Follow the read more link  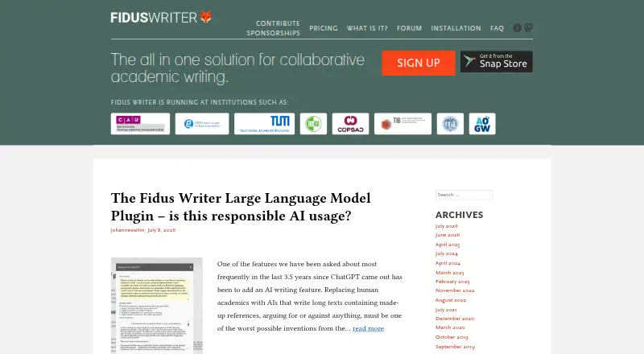tap(369, 328)
